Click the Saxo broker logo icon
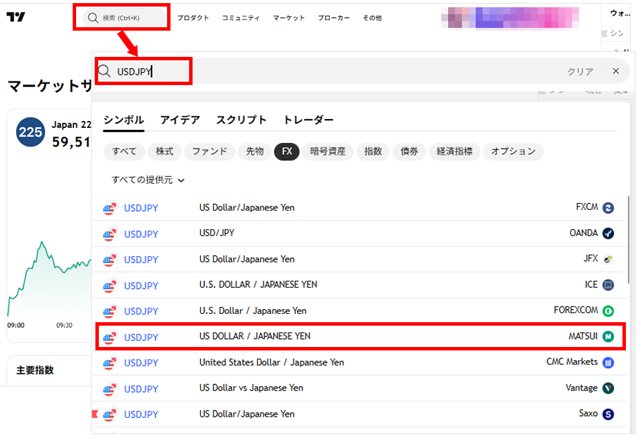Screen dimensions: 640x439 pyautogui.click(x=608, y=414)
